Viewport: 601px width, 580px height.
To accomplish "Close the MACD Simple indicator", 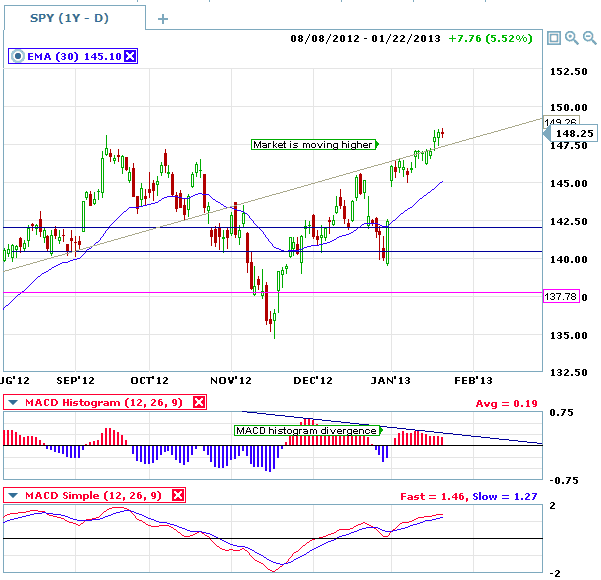I will point(178,495).
